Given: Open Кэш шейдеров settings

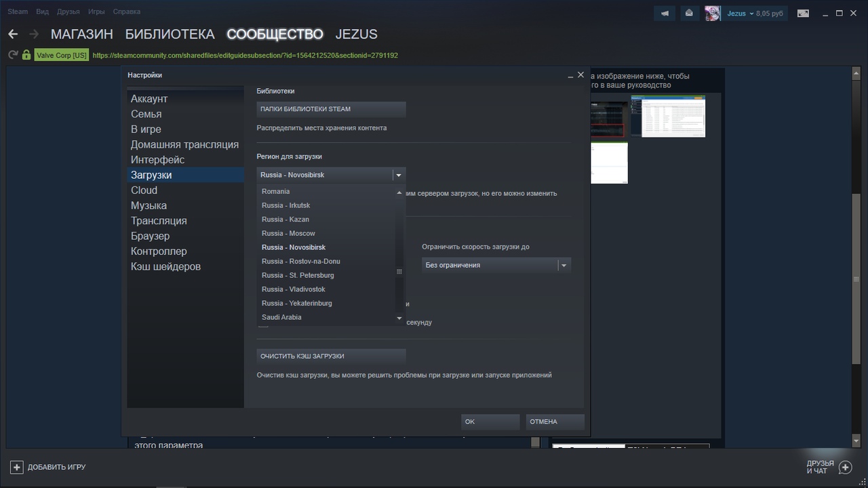Looking at the screenshot, I should coord(185,266).
